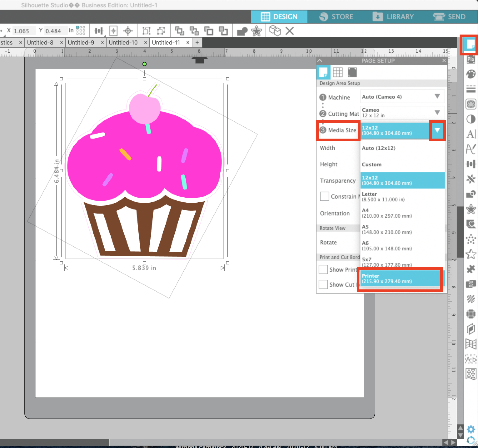The width and height of the screenshot is (478, 448).
Task: Click the Page Setup panel icon
Action: click(x=470, y=44)
